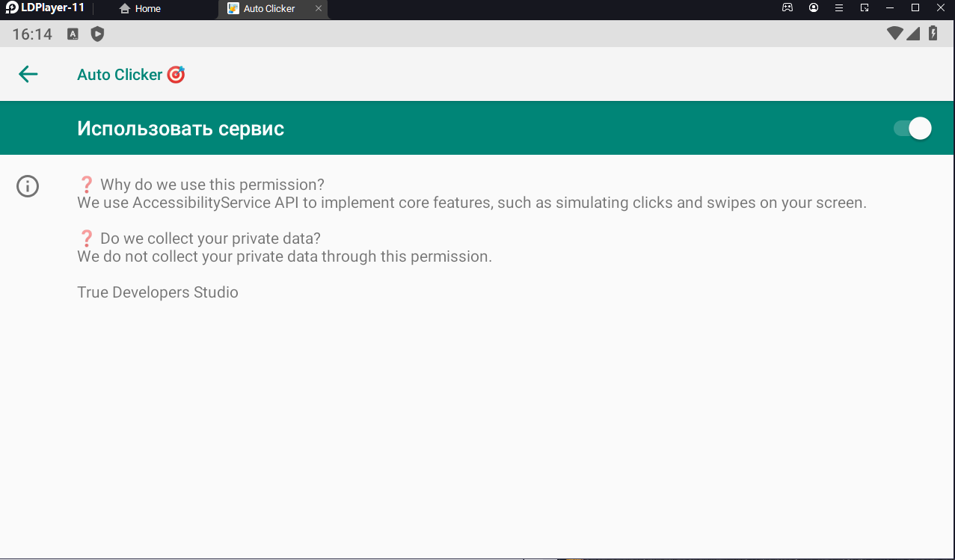This screenshot has height=560, width=955.
Task: Open the user account icon
Action: (x=813, y=8)
